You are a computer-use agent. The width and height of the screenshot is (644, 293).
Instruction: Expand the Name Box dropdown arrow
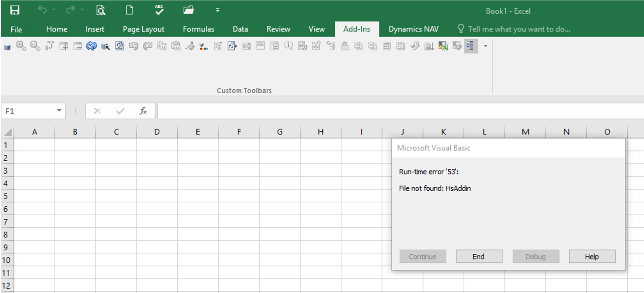59,111
